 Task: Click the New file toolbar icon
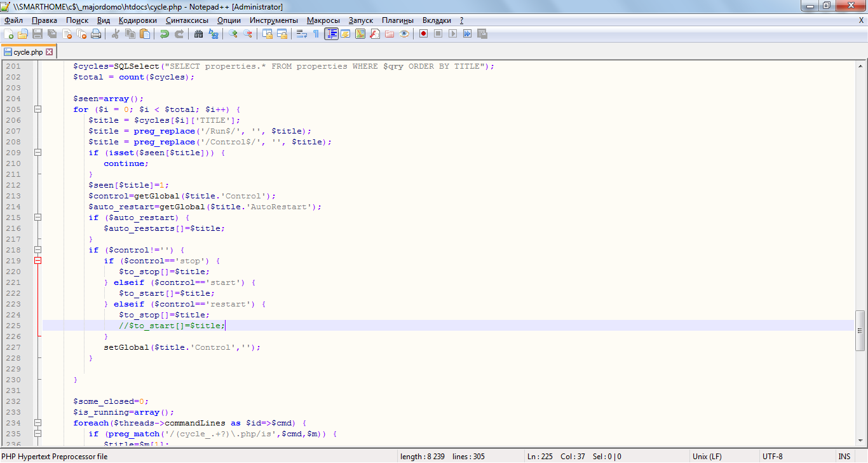click(x=8, y=34)
